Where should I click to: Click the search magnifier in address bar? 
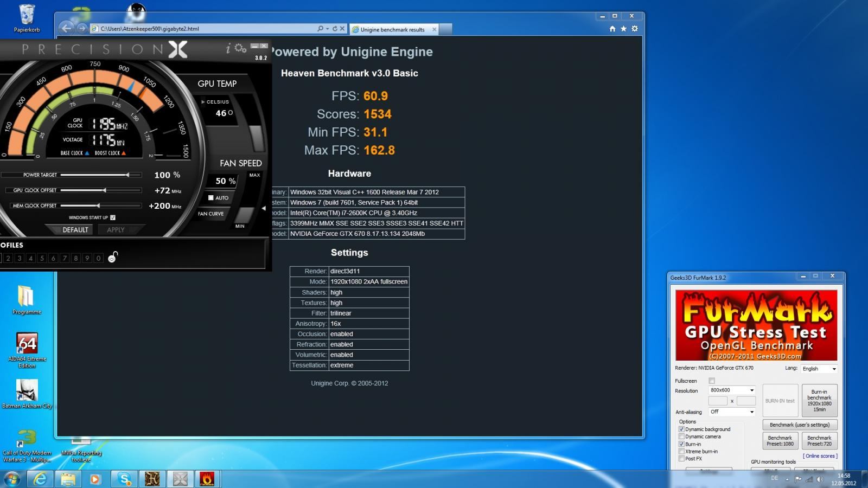[x=320, y=29]
